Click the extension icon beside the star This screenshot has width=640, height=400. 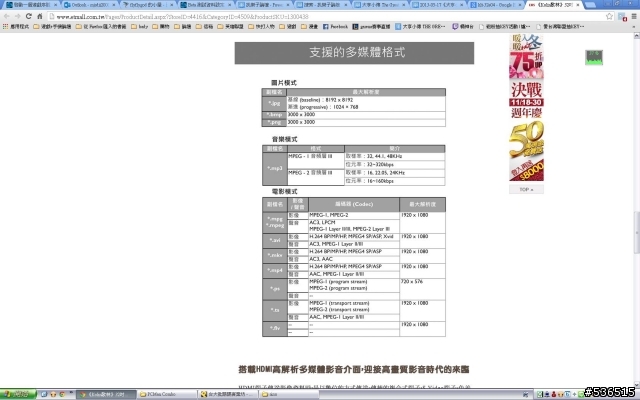click(622, 17)
